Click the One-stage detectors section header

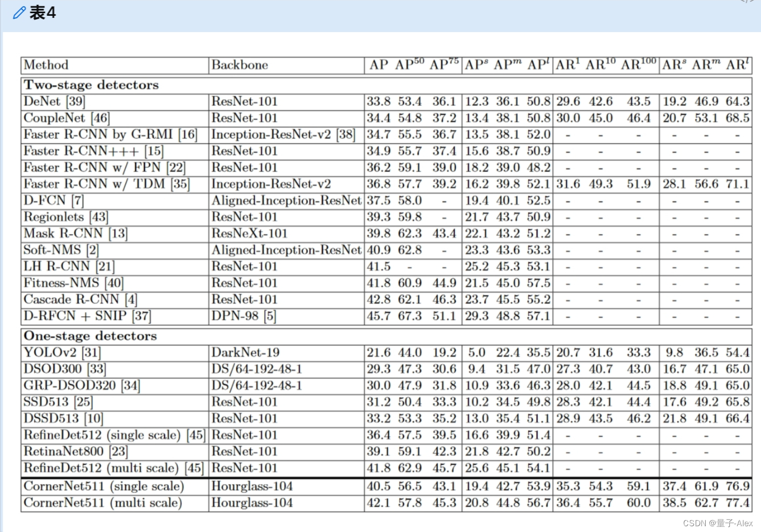90,336
